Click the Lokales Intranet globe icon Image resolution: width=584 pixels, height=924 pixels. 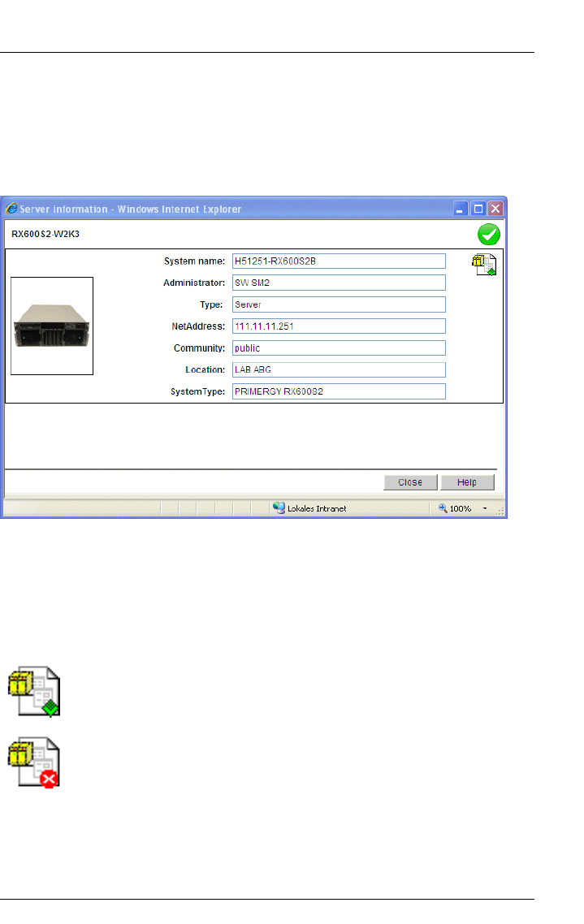click(279, 508)
